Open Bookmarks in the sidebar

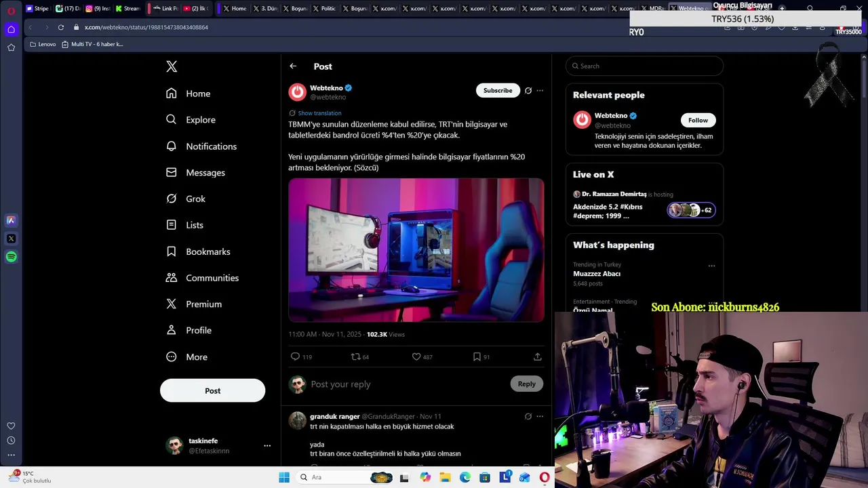pos(198,251)
